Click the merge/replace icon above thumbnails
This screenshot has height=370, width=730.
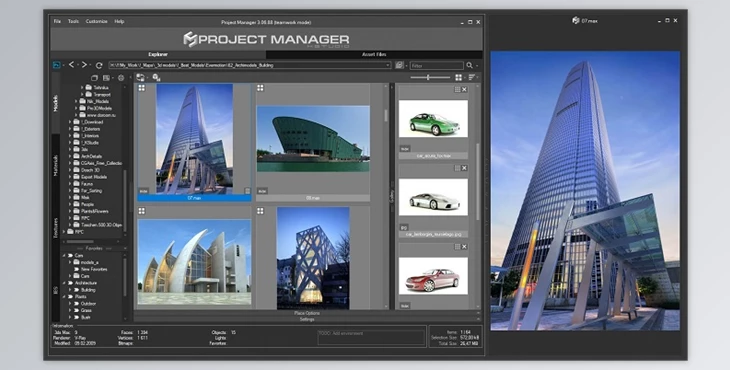pyautogui.click(x=140, y=77)
